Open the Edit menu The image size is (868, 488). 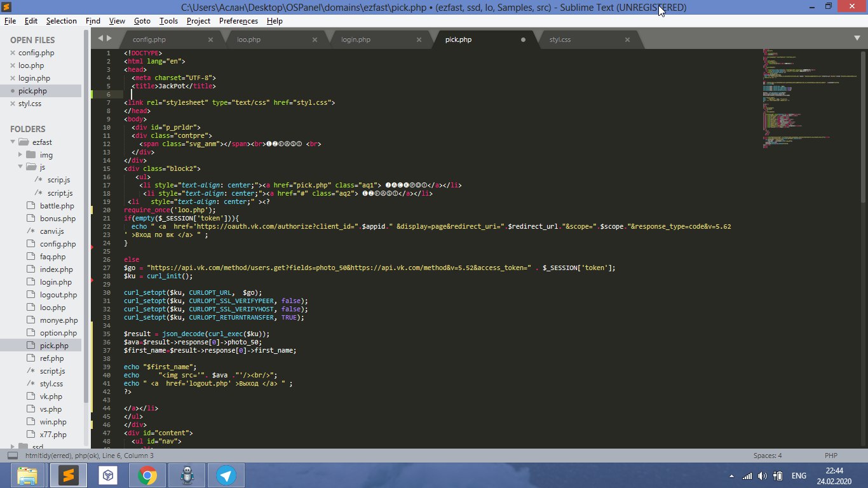(31, 21)
